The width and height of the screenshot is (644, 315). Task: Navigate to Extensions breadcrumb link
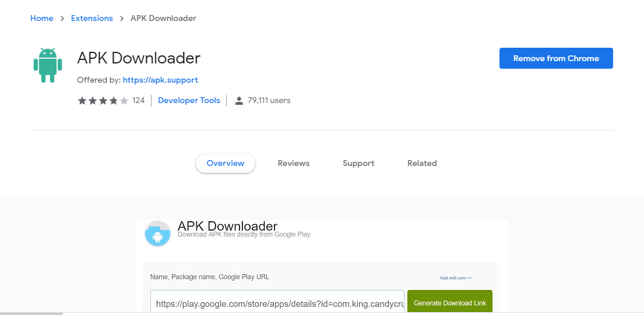pos(92,19)
